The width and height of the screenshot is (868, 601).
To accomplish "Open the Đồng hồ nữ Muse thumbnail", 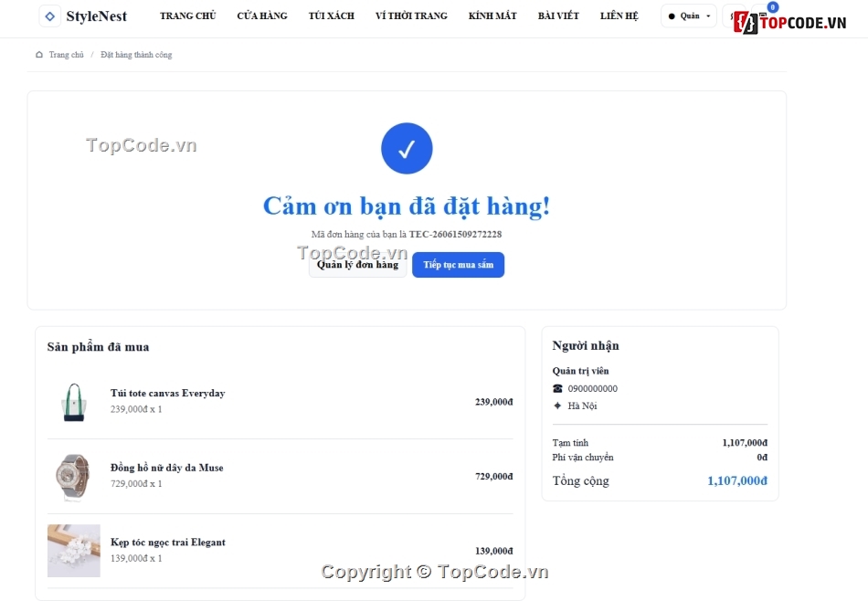I will [74, 477].
